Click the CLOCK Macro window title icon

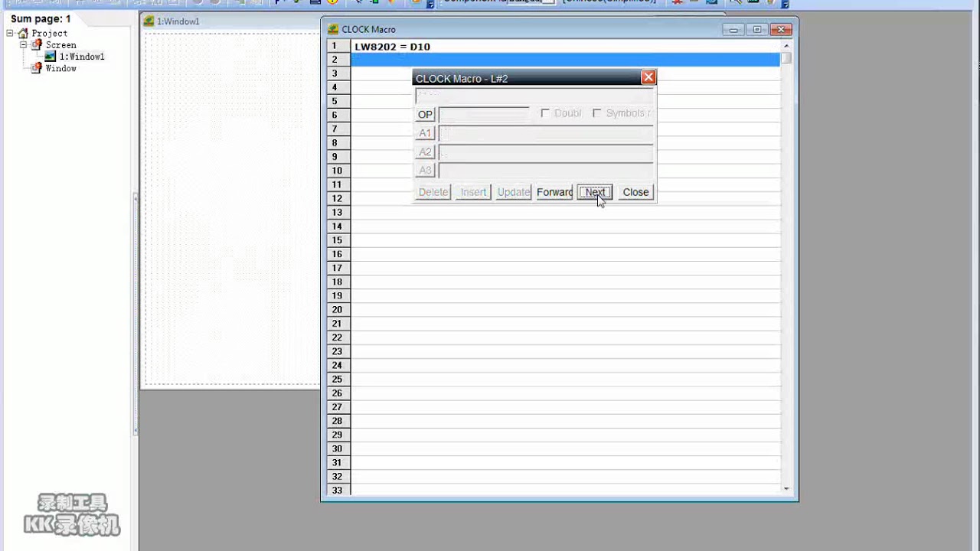pyautogui.click(x=333, y=29)
